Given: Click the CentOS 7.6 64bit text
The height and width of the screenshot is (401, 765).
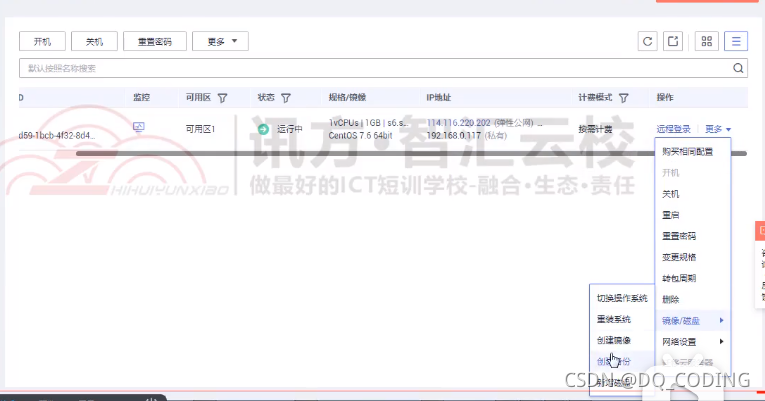Looking at the screenshot, I should [x=361, y=136].
